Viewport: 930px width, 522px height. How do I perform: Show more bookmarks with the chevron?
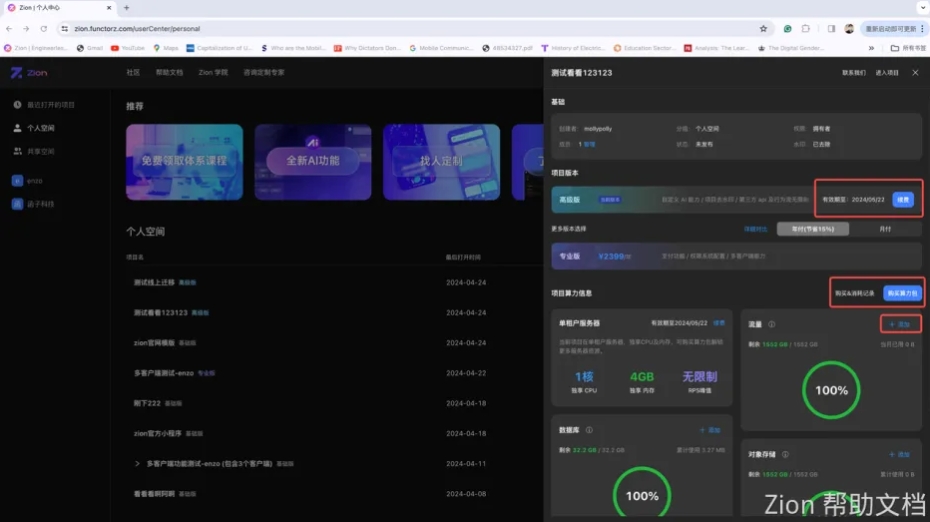point(871,48)
